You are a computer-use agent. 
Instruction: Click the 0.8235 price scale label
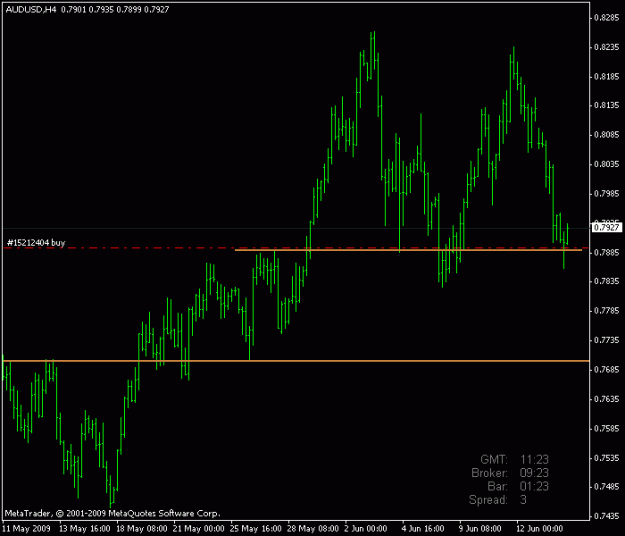(x=607, y=47)
